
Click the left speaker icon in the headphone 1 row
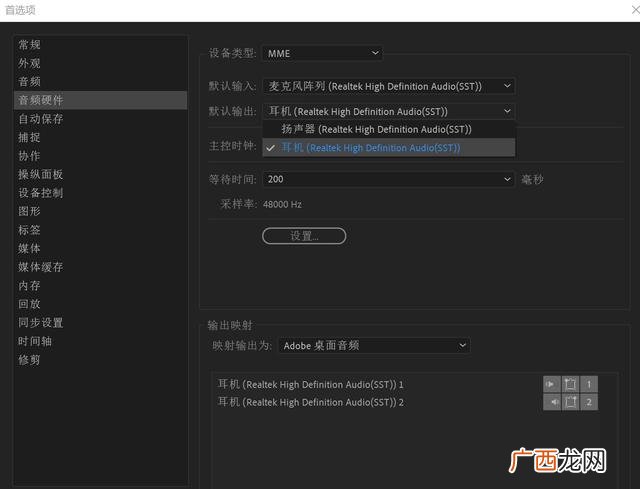(x=552, y=384)
